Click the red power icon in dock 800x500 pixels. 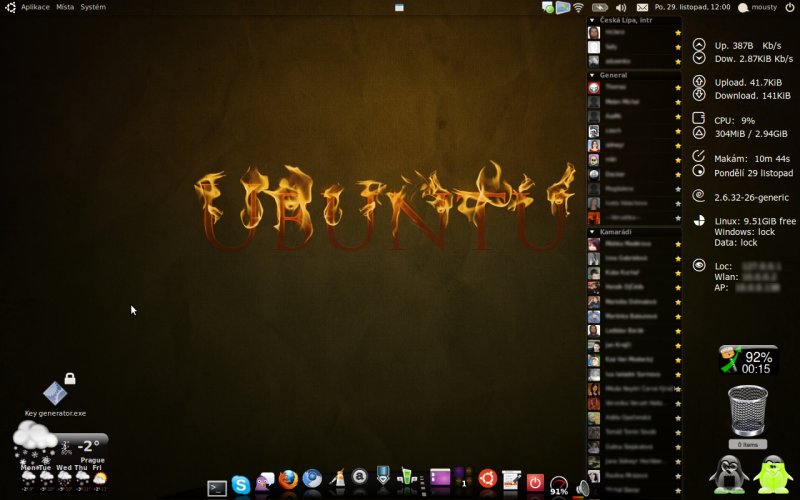coord(535,482)
